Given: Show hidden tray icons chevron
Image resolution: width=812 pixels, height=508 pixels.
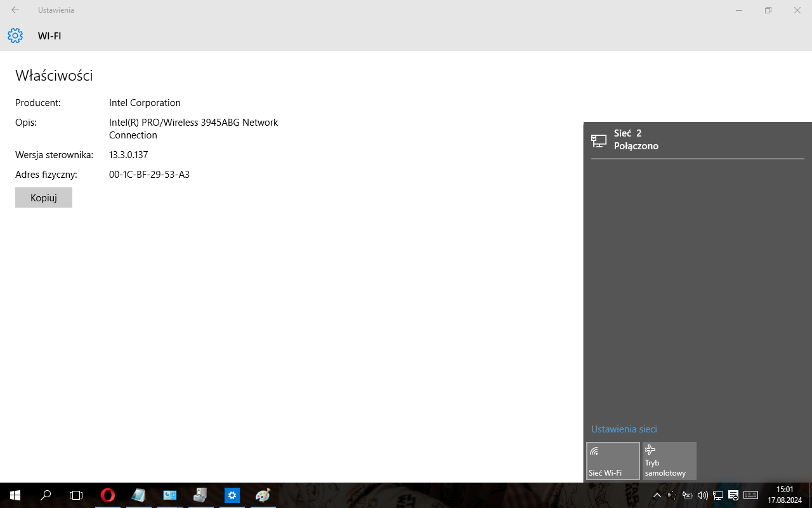Looking at the screenshot, I should tap(657, 495).
